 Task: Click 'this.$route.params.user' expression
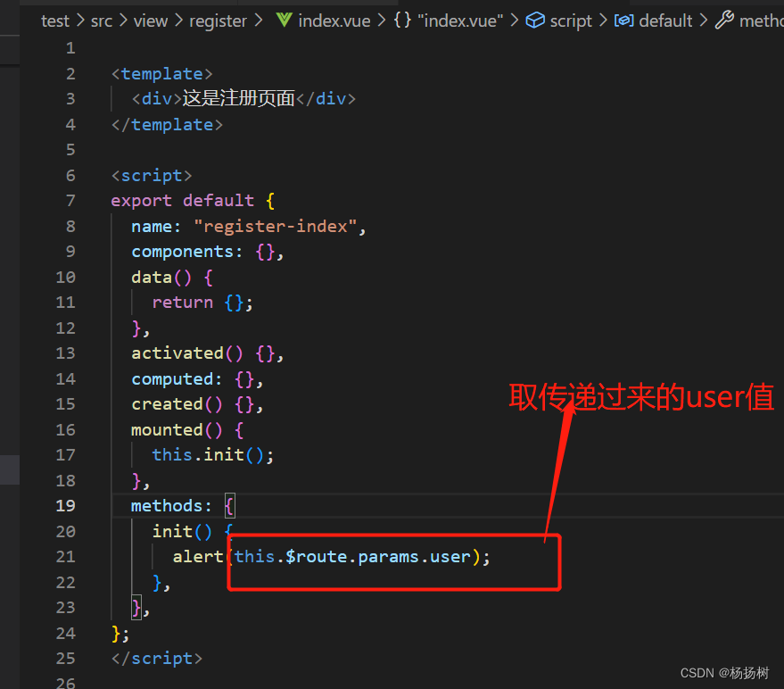352,557
